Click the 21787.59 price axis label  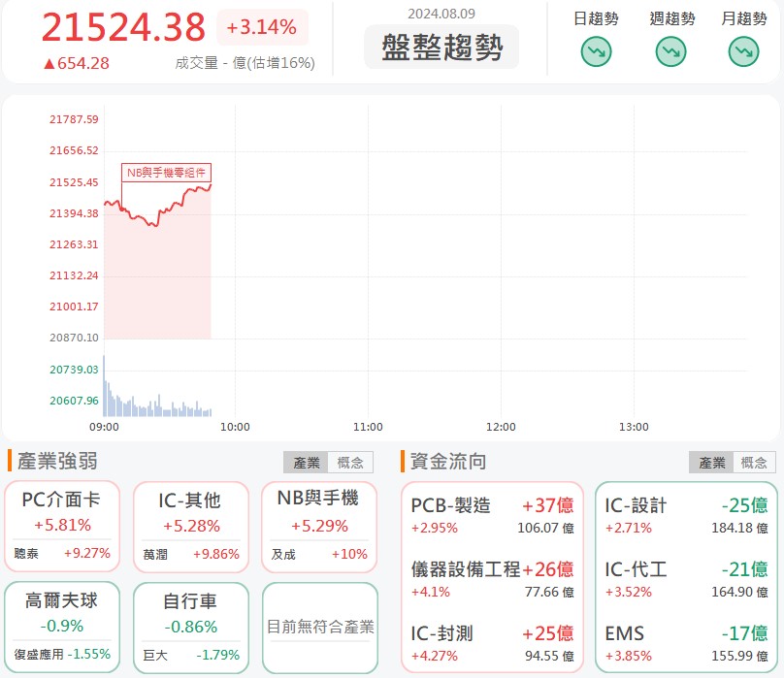74,119
